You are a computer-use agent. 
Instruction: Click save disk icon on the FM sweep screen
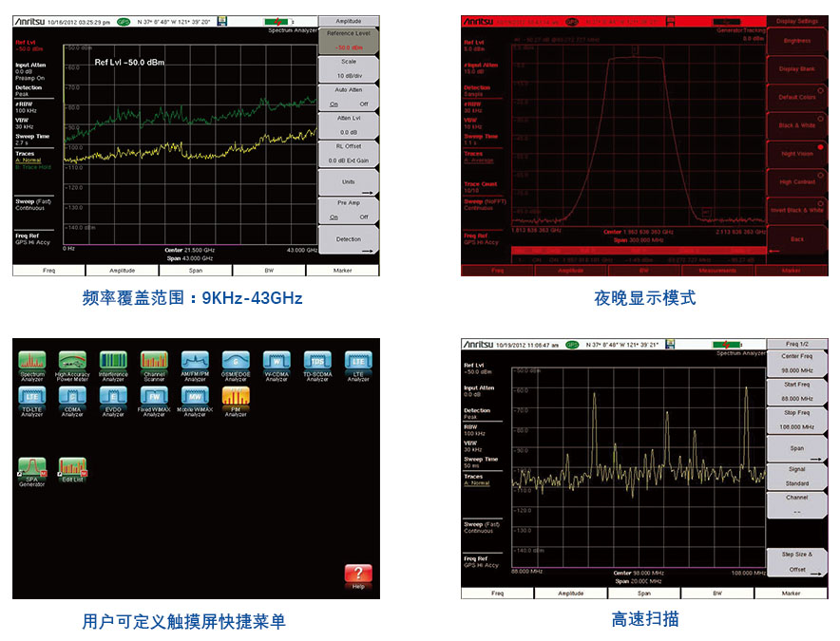670,345
